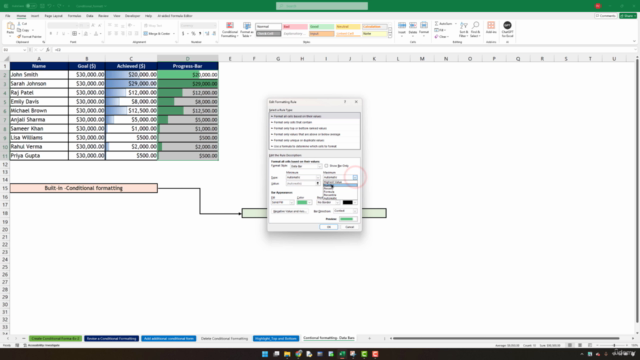Click the Underline formatting icon
This screenshot has height=360, width=640.
coord(64,33)
